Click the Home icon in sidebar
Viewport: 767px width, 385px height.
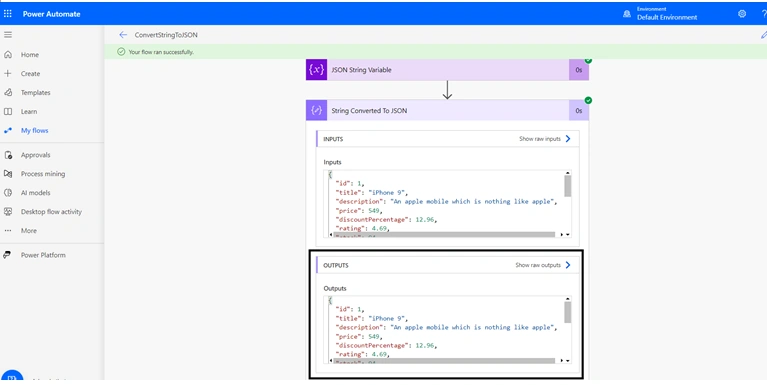[x=8, y=54]
